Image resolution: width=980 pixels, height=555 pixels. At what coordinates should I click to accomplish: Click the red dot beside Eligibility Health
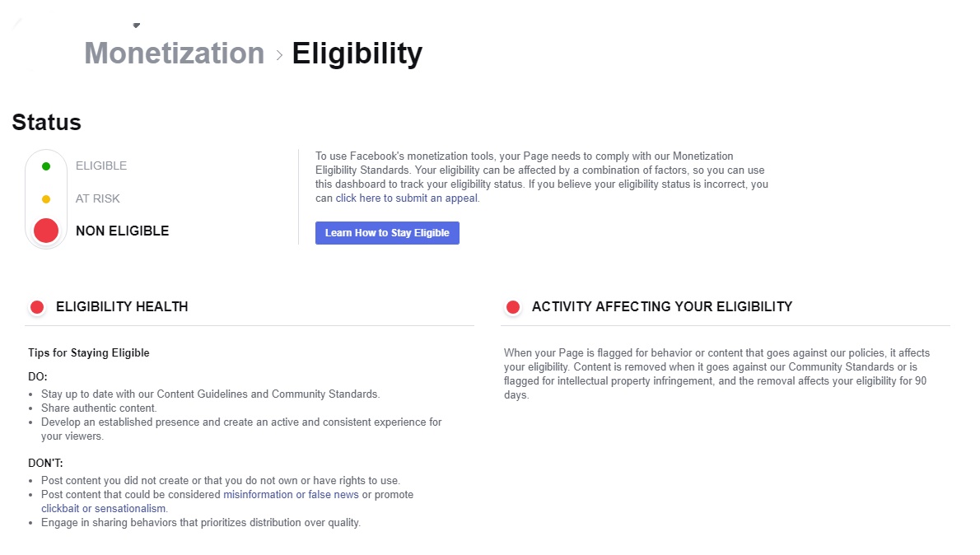(37, 307)
